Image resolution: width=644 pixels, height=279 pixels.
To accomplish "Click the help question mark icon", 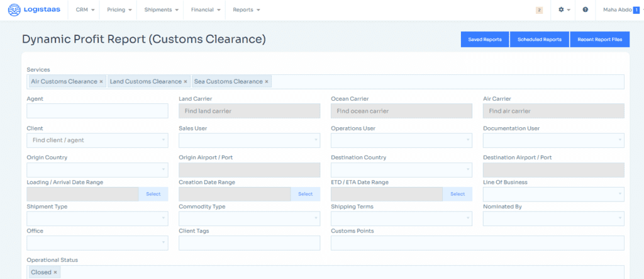I will pos(585,10).
